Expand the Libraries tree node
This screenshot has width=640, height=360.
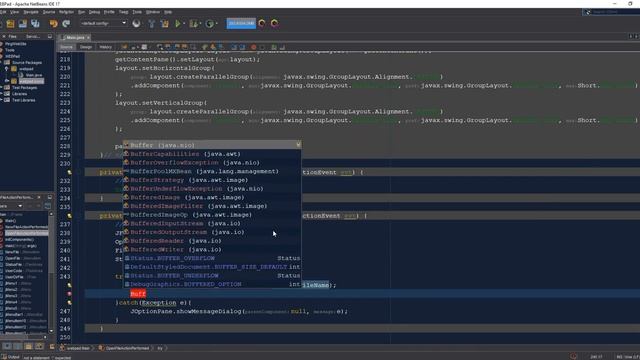(x=1, y=93)
